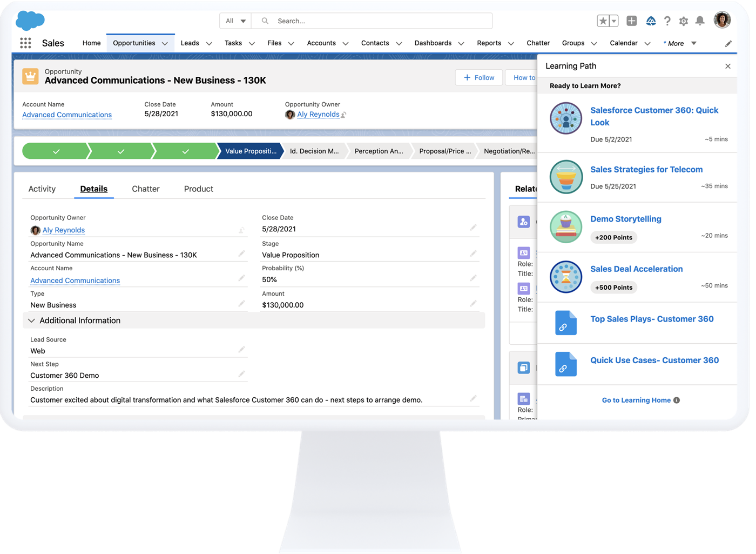Click the pencil icon to edit navigation bar
The image size is (756, 554).
[x=728, y=43]
